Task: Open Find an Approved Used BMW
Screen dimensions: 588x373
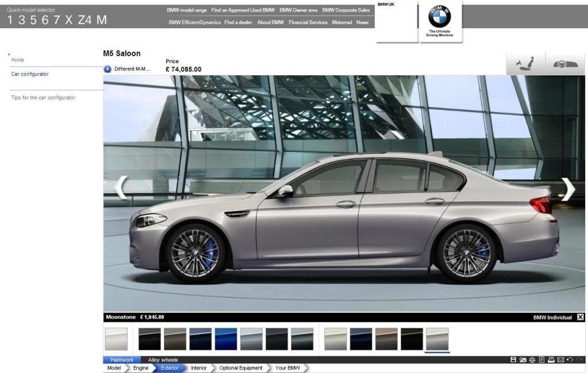Action: 243,10
